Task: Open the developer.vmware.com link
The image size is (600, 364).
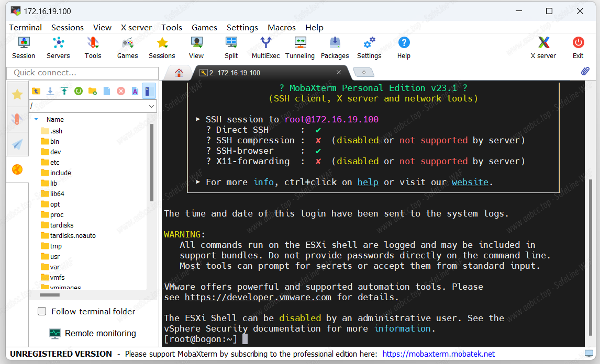Action: (258, 297)
